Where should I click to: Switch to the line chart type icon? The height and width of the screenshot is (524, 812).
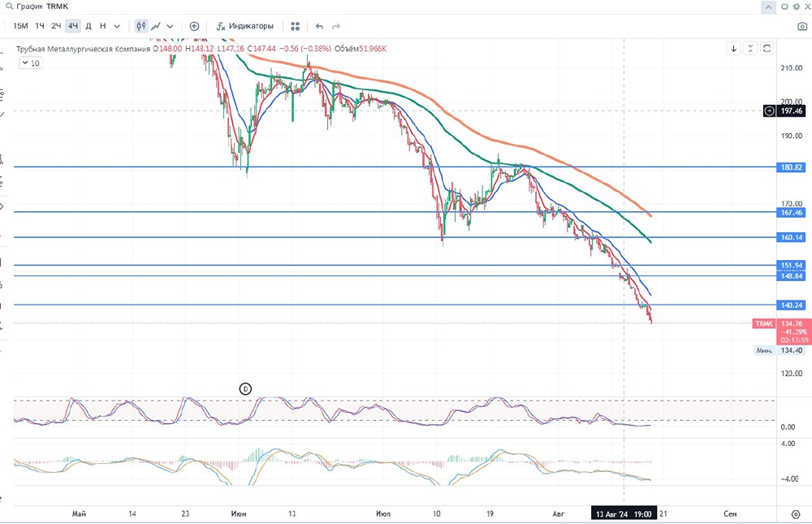(156, 26)
